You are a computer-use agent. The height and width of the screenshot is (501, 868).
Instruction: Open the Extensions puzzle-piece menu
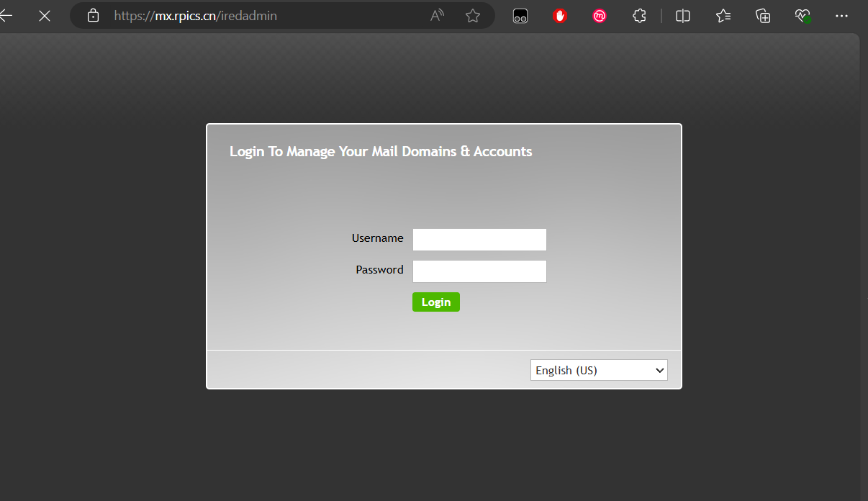(x=639, y=16)
